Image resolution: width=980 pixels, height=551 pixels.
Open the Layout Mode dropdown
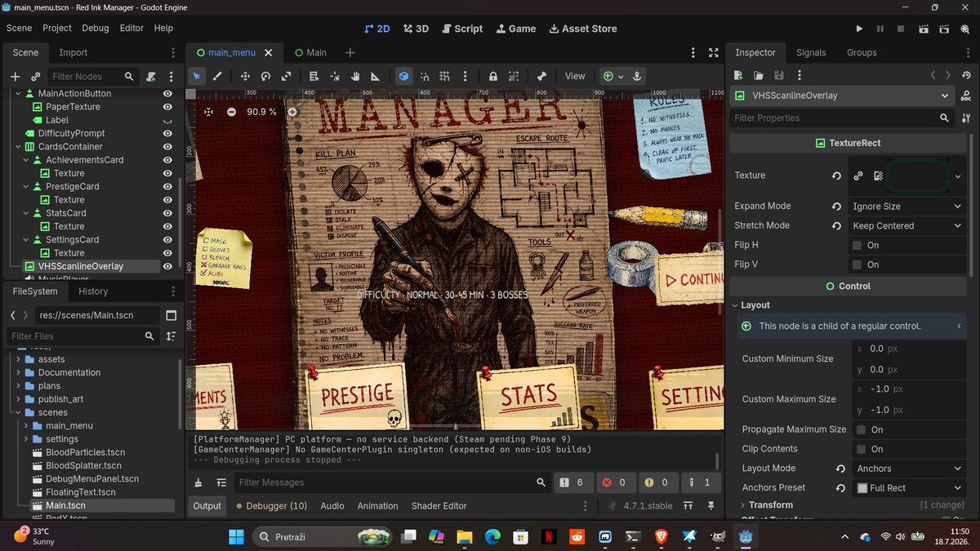909,469
